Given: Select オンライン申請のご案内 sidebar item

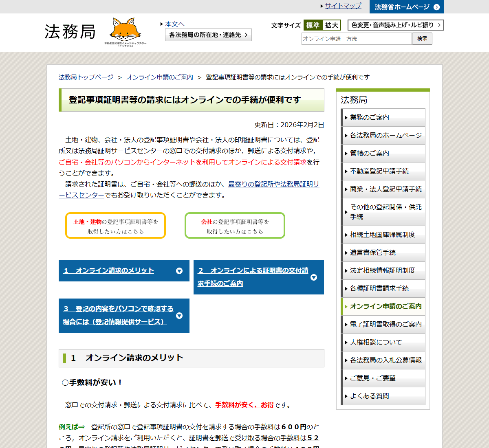Looking at the screenshot, I should pyautogui.click(x=383, y=306).
